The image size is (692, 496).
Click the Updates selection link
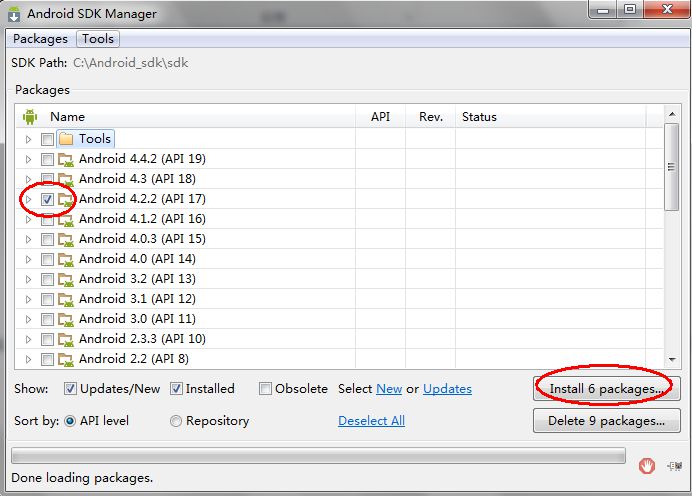(x=447, y=389)
